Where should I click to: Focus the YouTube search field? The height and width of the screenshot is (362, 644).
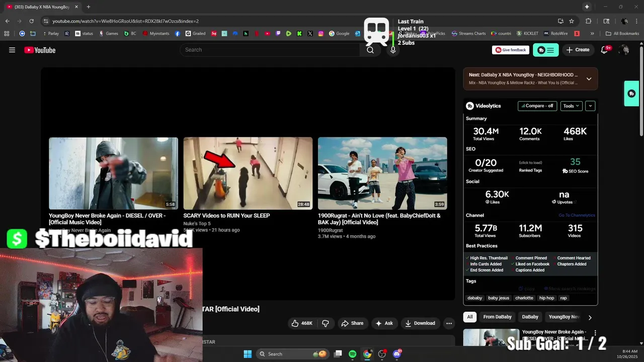[x=270, y=50]
